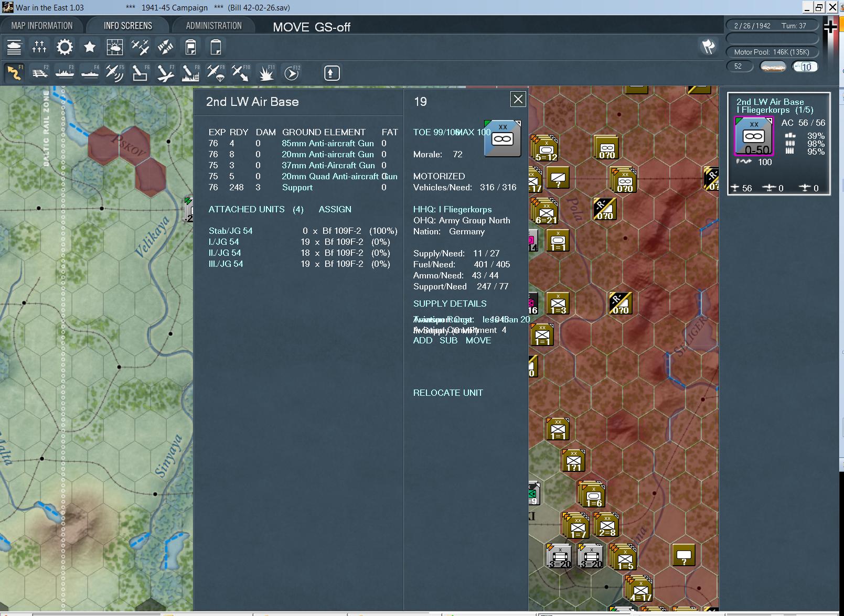Select Move mode F1 icon
844x616 pixels.
[14, 73]
